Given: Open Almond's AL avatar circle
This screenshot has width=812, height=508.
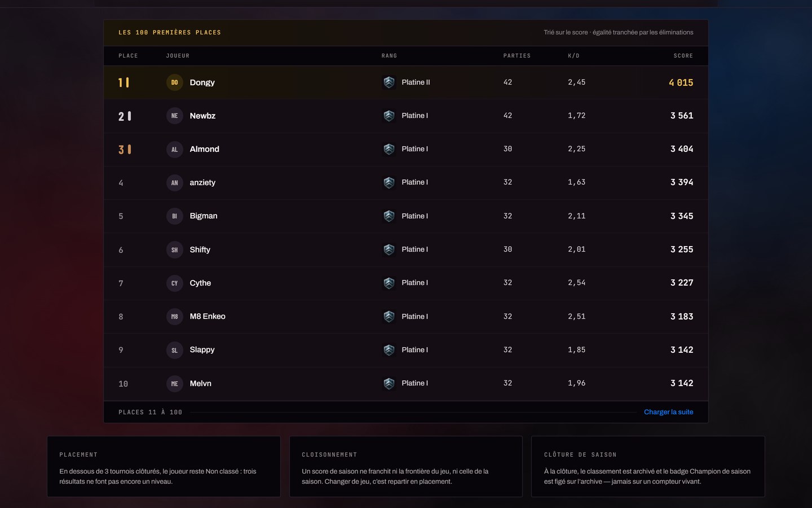Looking at the screenshot, I should click(x=174, y=149).
